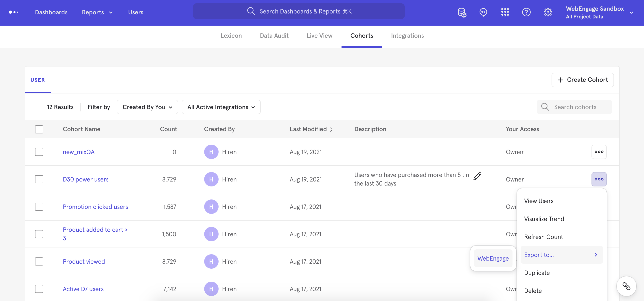
Task: Open the project settings gear icon
Action: point(548,12)
